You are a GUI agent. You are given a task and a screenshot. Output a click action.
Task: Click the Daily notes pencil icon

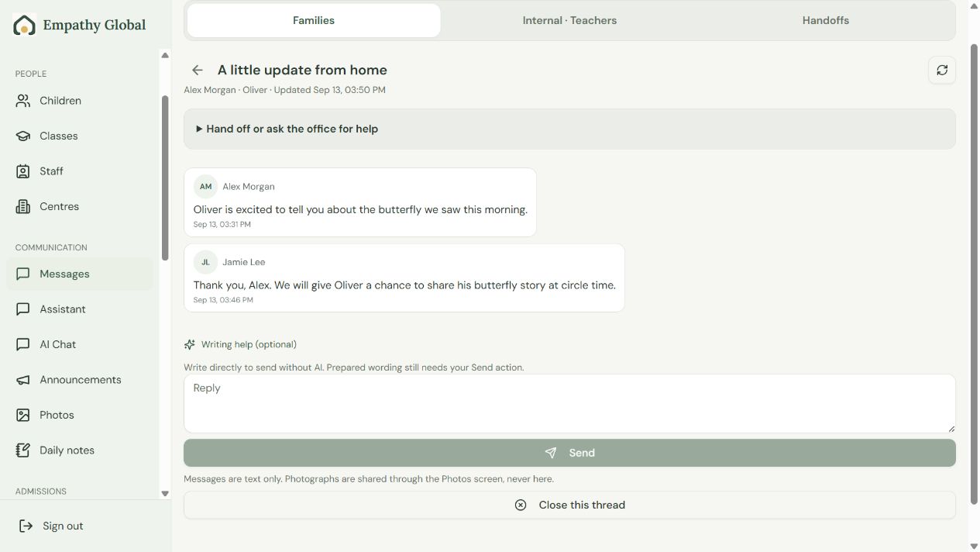23,450
